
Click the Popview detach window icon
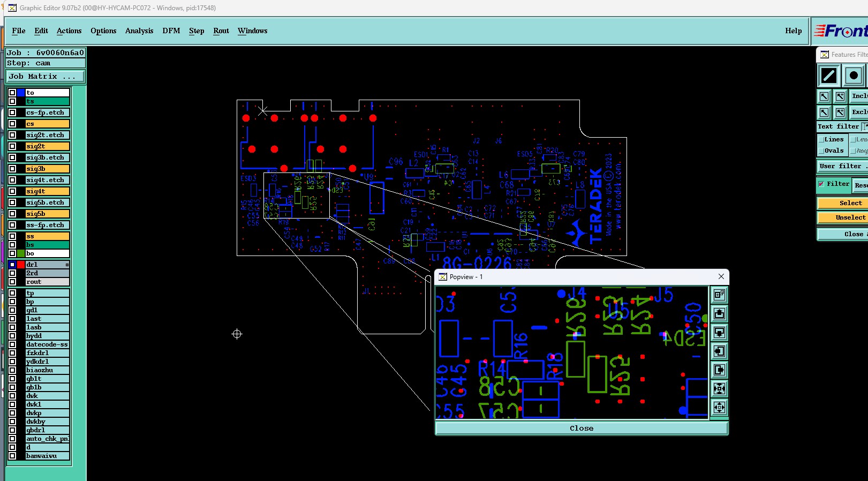pos(719,295)
